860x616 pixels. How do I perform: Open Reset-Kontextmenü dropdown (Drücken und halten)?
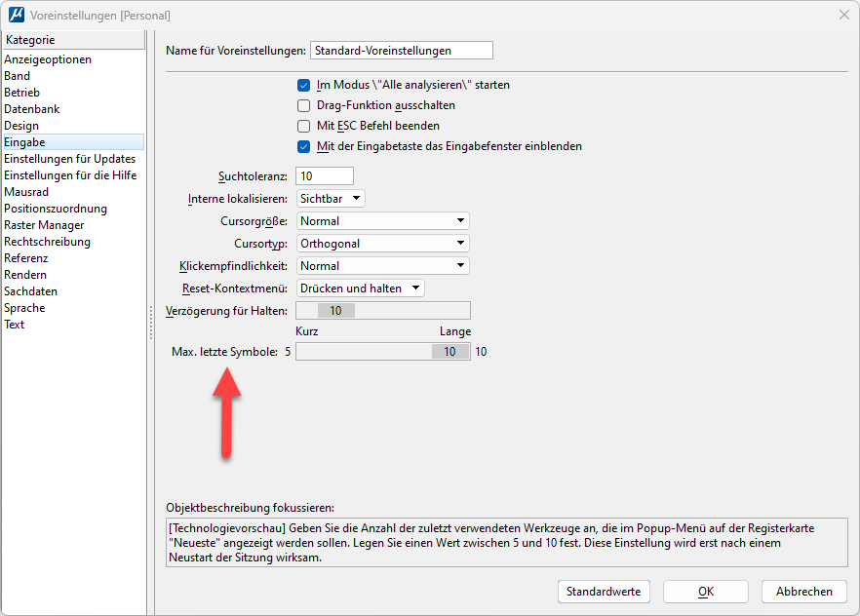click(361, 289)
